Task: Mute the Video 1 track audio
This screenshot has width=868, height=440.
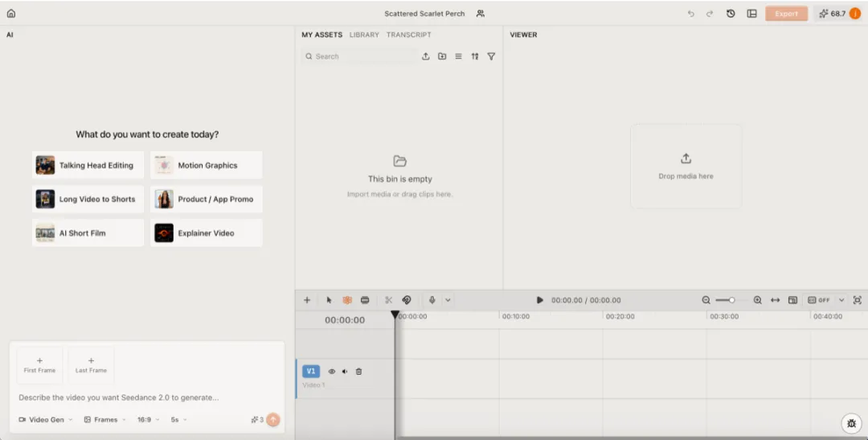Action: [x=345, y=372]
